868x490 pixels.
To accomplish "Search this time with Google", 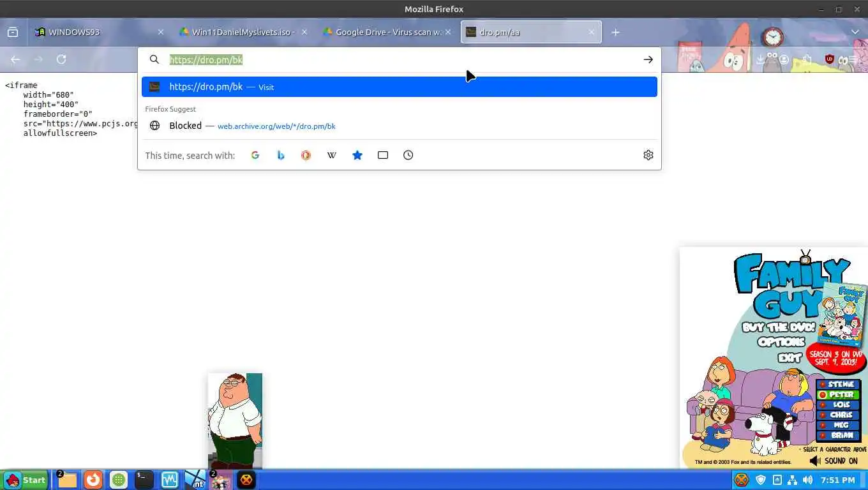I will [255, 155].
